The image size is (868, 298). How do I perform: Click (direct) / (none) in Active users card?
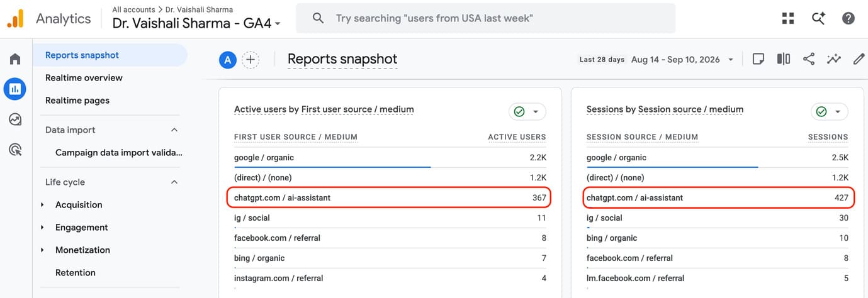[263, 177]
